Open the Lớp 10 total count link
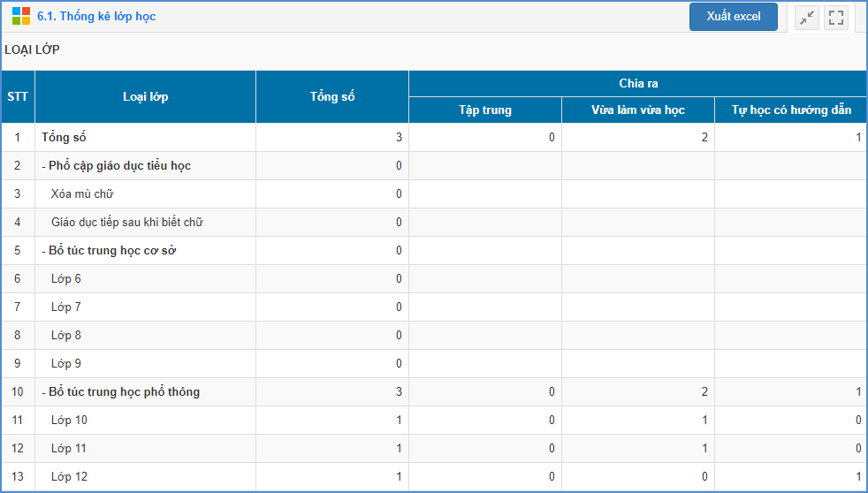Viewport: 868px width, 493px height. [399, 421]
